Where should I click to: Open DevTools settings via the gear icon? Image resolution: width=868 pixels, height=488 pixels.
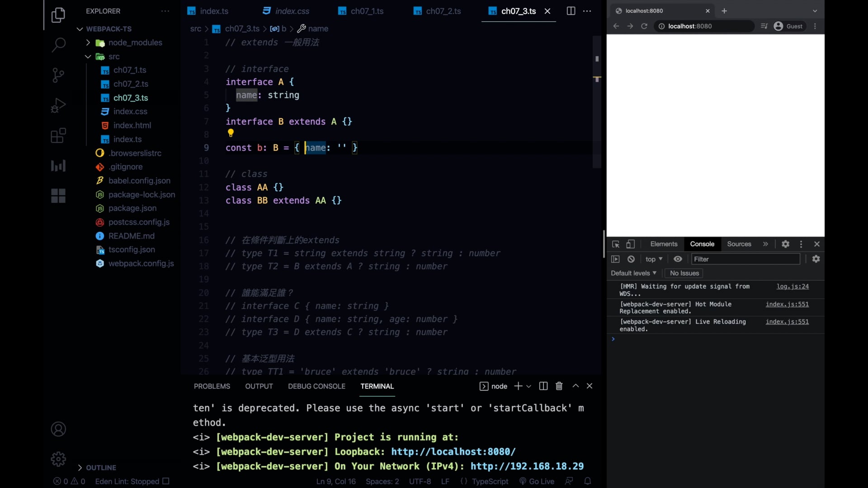[x=786, y=244]
